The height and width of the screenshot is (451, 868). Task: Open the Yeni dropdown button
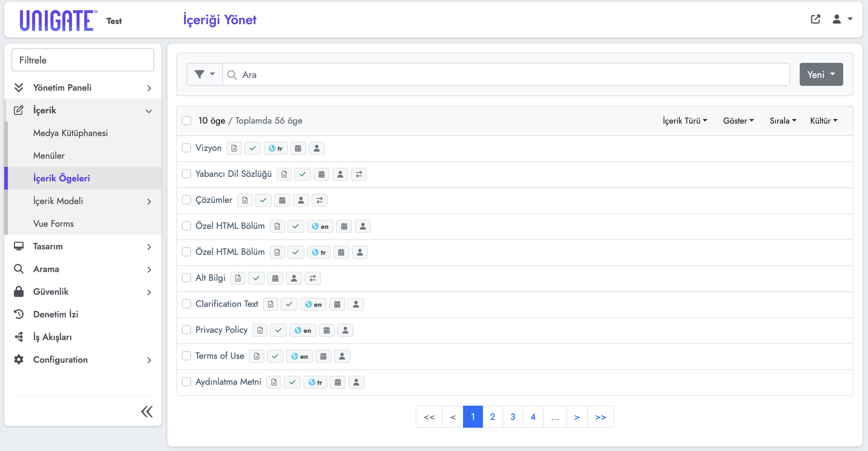[821, 74]
